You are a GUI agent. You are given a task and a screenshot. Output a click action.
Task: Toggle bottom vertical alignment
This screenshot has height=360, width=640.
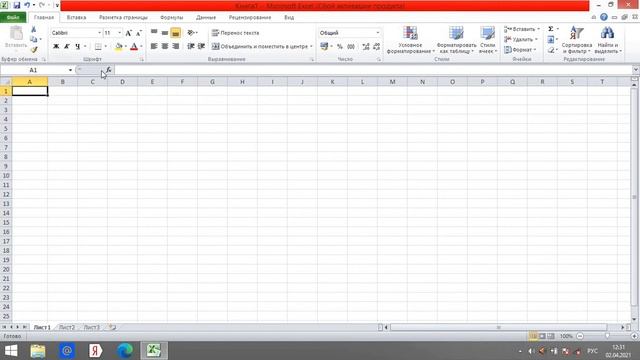tap(176, 33)
